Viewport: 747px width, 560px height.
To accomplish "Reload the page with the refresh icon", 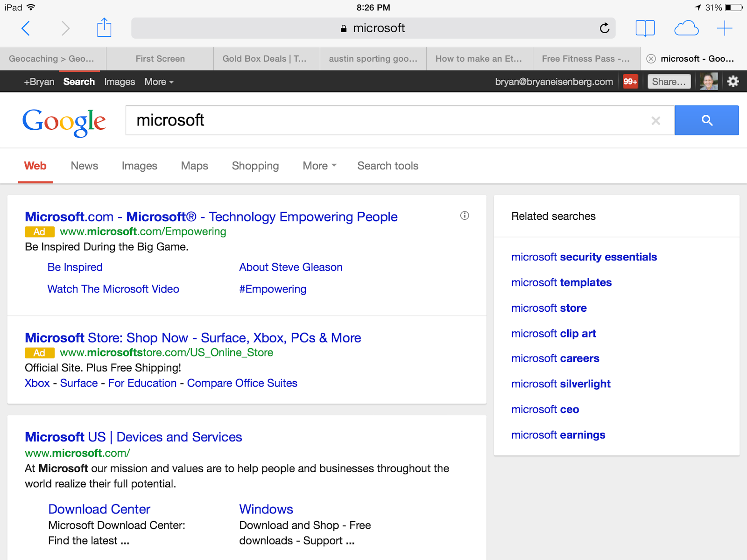I will click(x=604, y=28).
